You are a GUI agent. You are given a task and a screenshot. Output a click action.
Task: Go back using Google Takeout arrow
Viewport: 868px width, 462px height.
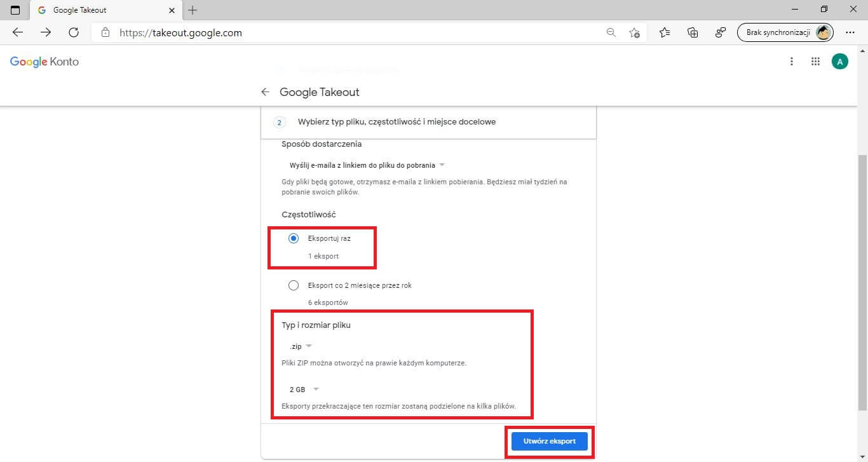(x=265, y=92)
